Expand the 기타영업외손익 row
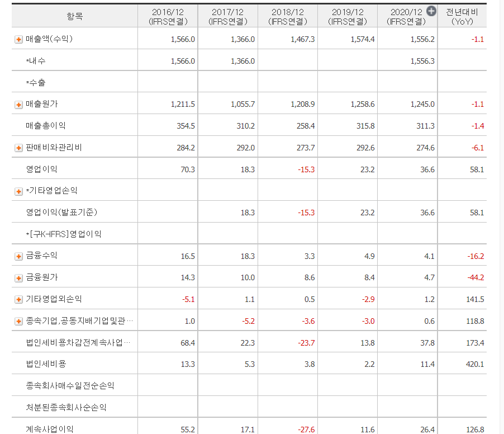The image size is (504, 434). (18, 300)
